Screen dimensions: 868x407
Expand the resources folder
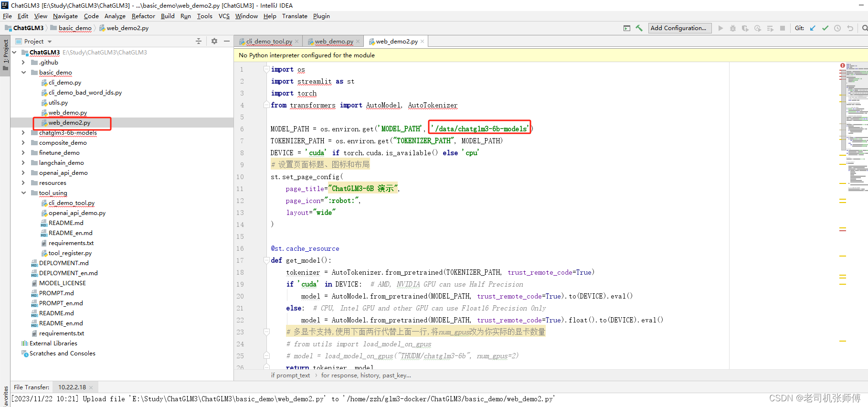(23, 183)
